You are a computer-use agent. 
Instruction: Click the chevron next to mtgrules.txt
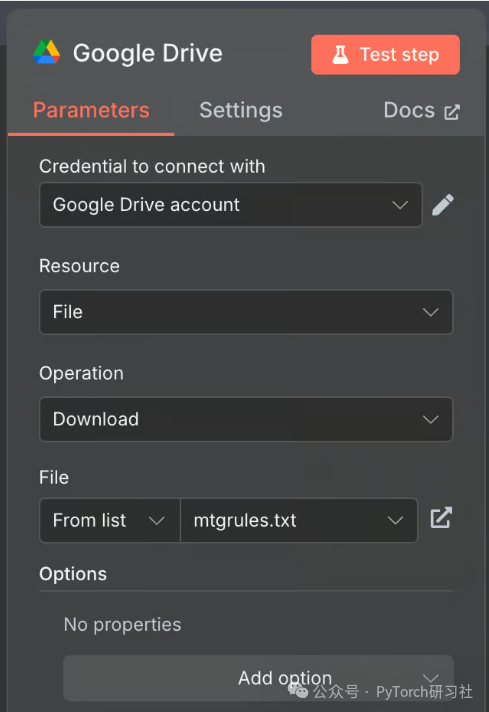395,520
